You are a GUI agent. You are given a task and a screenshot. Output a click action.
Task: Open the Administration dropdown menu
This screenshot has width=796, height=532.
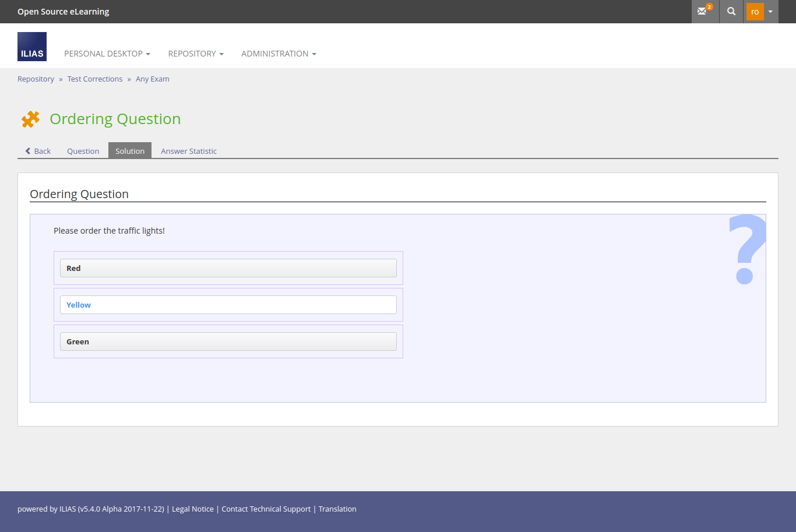(x=279, y=54)
